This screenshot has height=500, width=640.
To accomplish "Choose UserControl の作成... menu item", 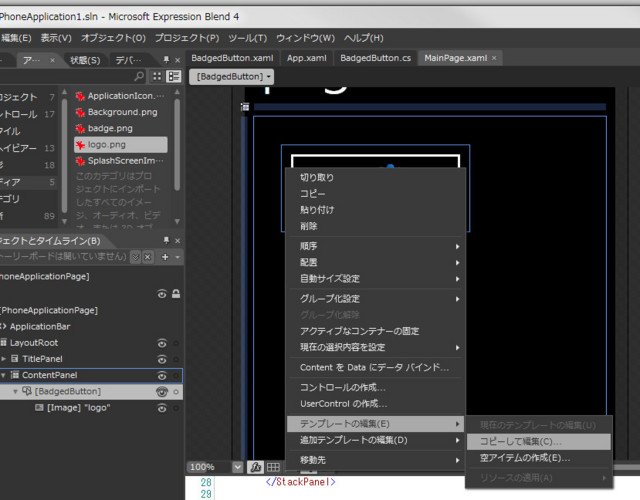I will click(x=376, y=404).
